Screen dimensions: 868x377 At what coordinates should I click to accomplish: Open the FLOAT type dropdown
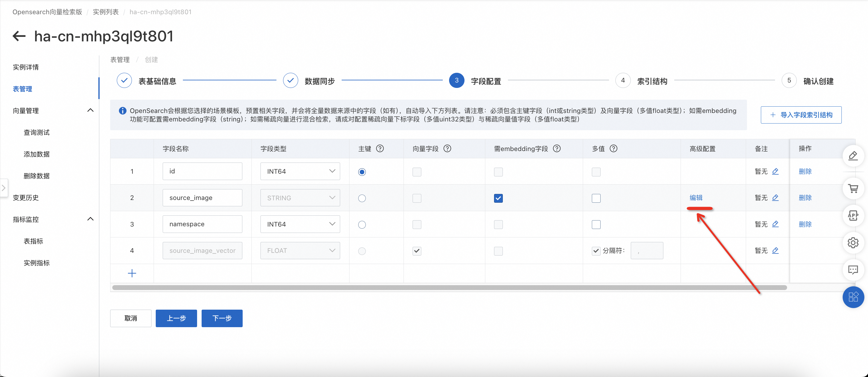(300, 250)
